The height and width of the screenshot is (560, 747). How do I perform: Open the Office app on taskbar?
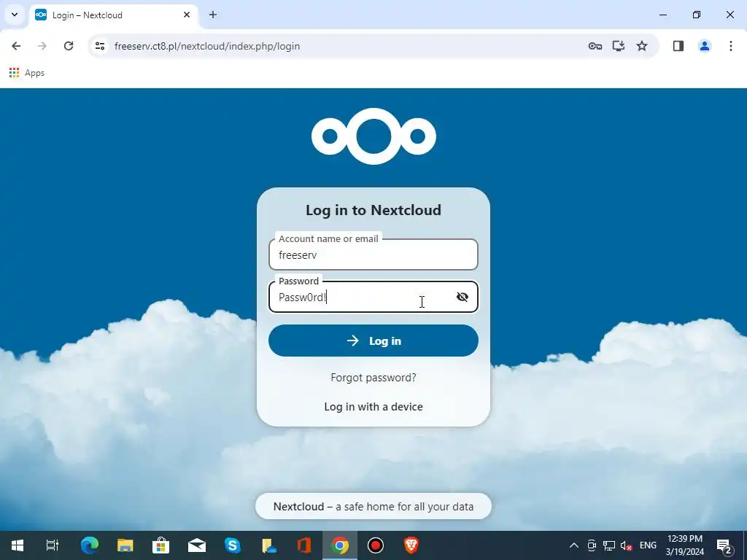coord(304,545)
